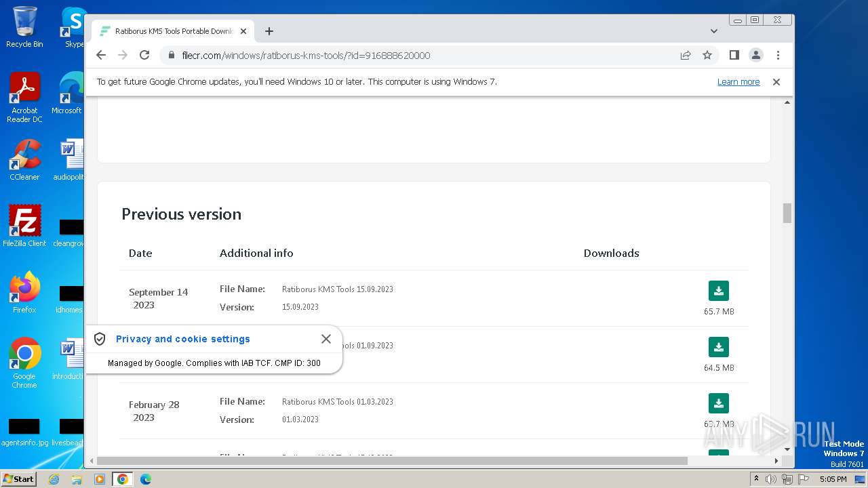Open the Privacy and cookie settings link
Screen dimensions: 868x488
click(x=183, y=339)
